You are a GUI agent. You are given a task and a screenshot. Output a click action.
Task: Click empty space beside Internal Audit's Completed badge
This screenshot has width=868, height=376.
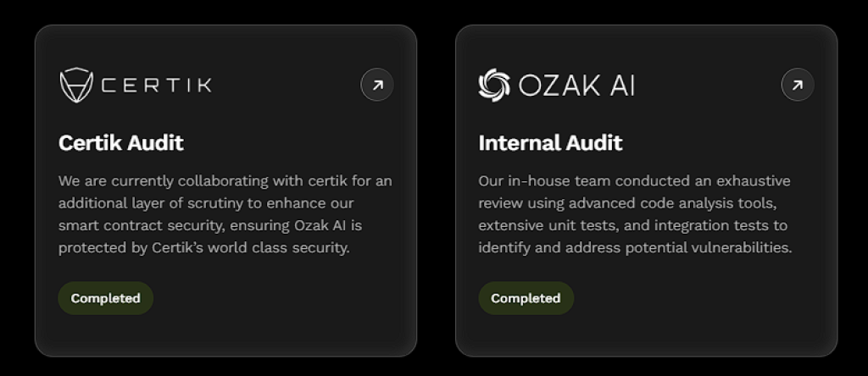coord(698,299)
